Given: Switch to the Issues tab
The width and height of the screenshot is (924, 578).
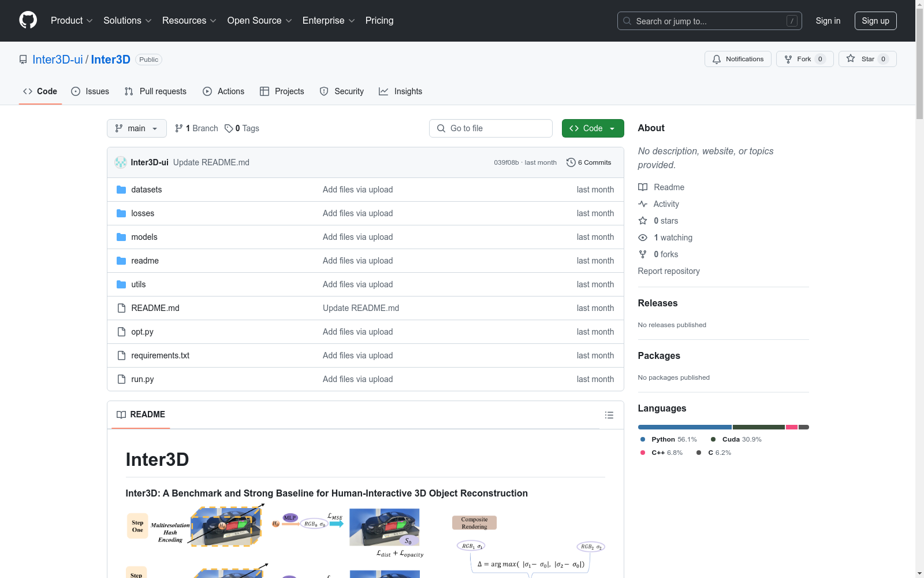Looking at the screenshot, I should (90, 91).
